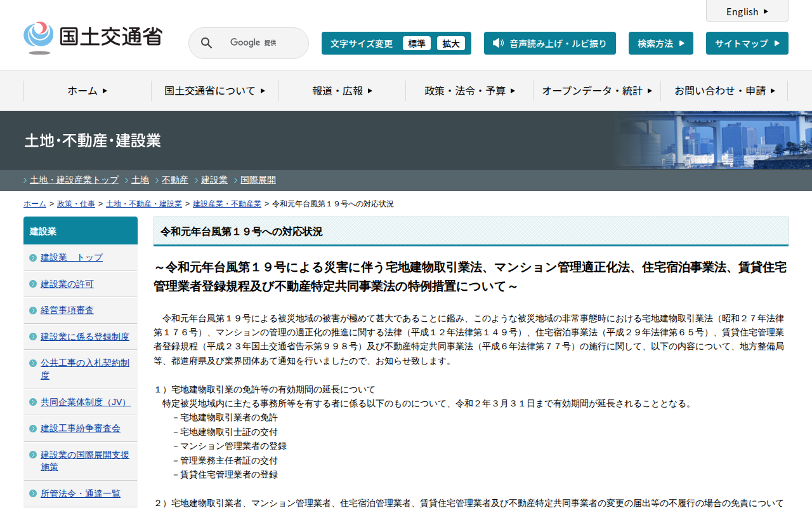812x508 pixels.
Task: Click bullet icon beside 建設業の許可
Action: click(33, 284)
